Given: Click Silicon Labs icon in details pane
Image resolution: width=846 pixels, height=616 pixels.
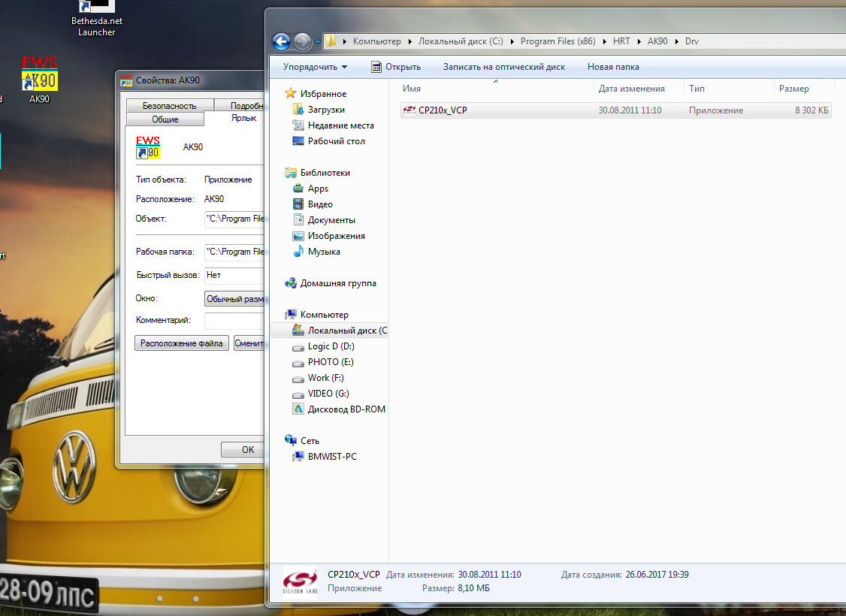Looking at the screenshot, I should point(300,581).
